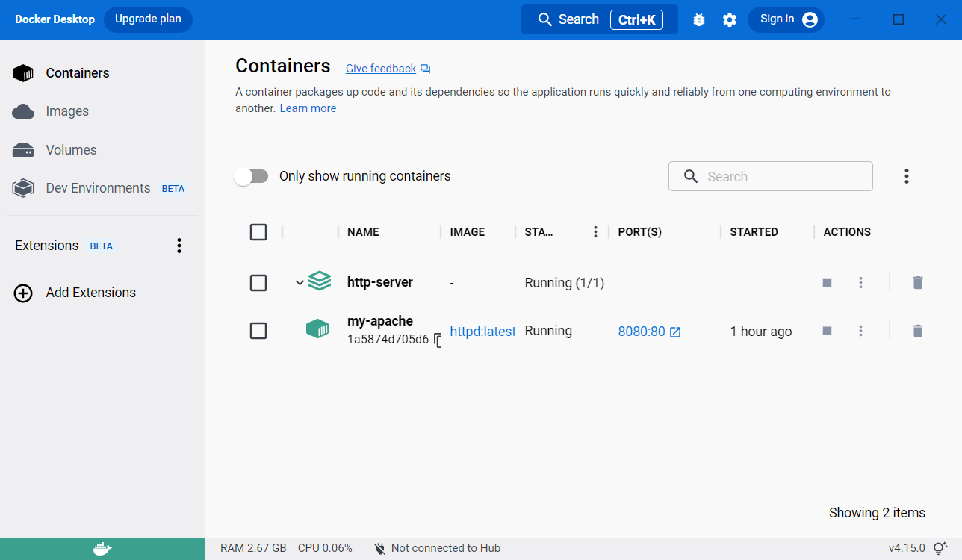Click the v4.15.0 version label
This screenshot has height=560, width=962.
pyautogui.click(x=906, y=548)
